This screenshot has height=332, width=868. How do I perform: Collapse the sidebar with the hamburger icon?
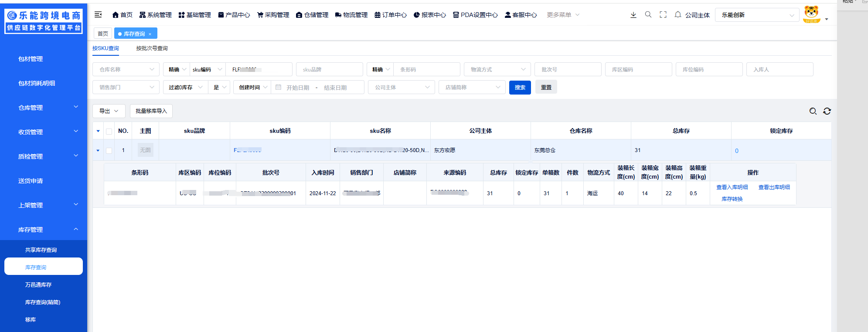point(98,15)
